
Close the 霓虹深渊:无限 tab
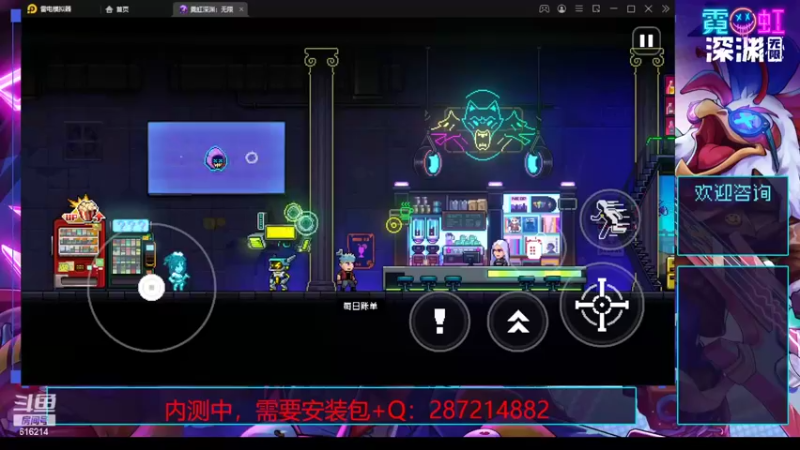click(x=241, y=9)
